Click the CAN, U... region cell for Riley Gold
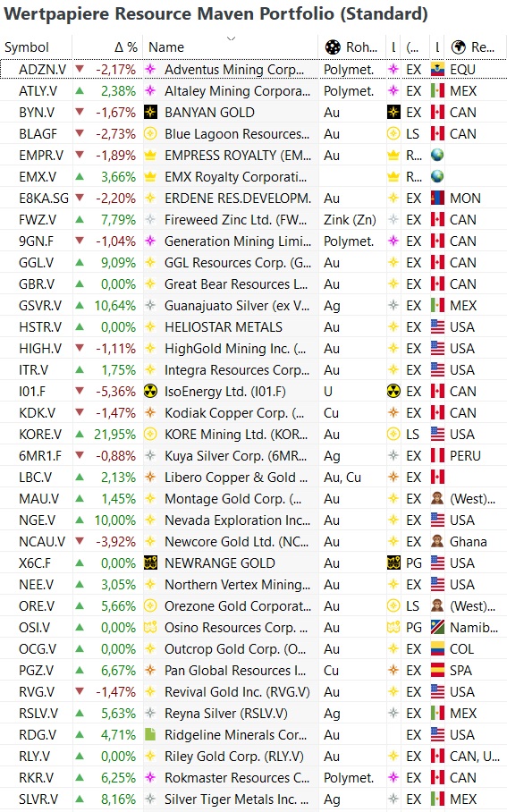This screenshot has height=812, width=507. (475, 757)
